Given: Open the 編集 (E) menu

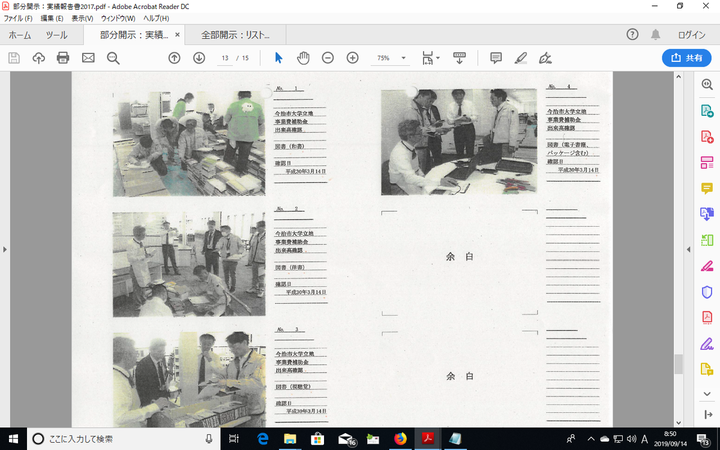Looking at the screenshot, I should tap(52, 19).
